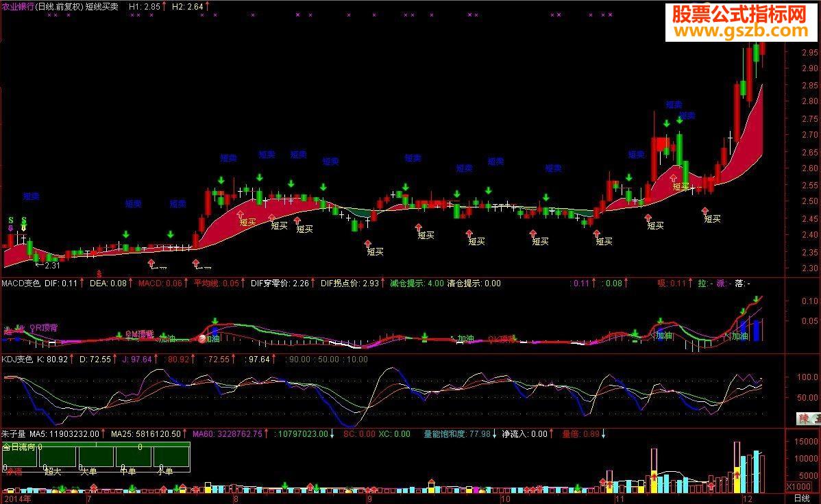Click the :90.00 :50.00 :10.00 levels
This screenshot has width=821, height=504.
pos(326,359)
